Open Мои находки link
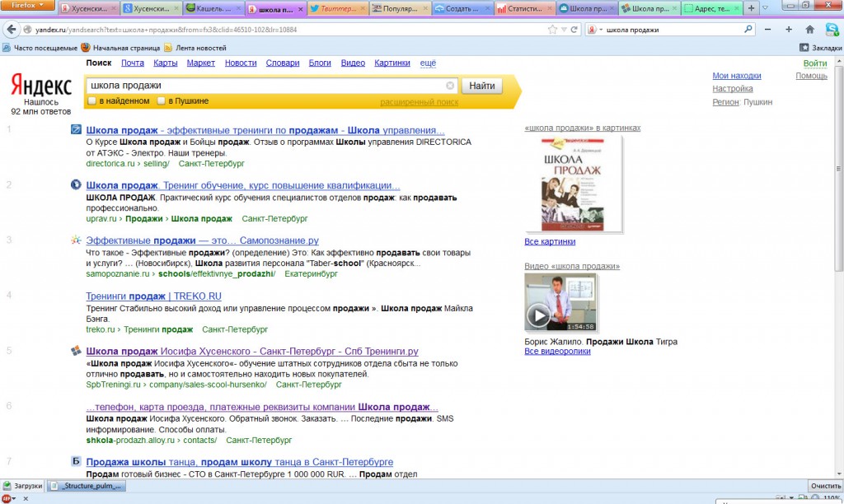This screenshot has height=504, width=844. pyautogui.click(x=736, y=76)
